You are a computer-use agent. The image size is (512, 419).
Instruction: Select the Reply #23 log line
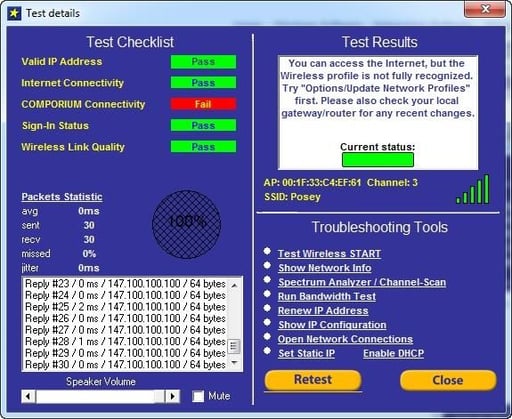pos(125,284)
